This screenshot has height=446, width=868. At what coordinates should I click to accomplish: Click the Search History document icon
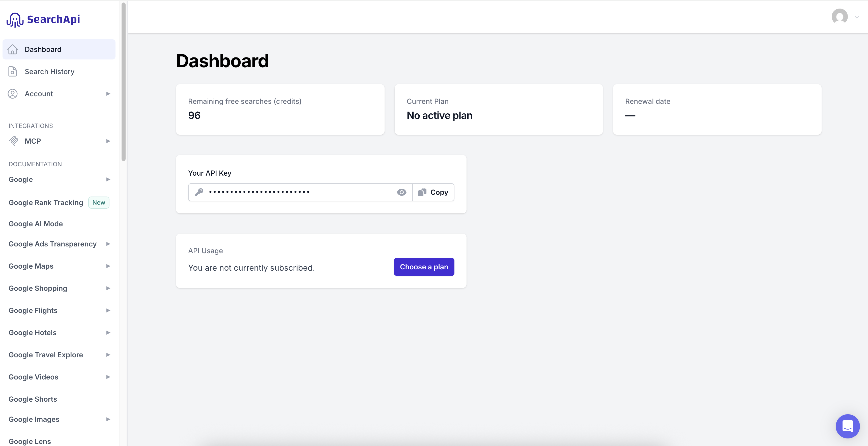click(x=13, y=72)
